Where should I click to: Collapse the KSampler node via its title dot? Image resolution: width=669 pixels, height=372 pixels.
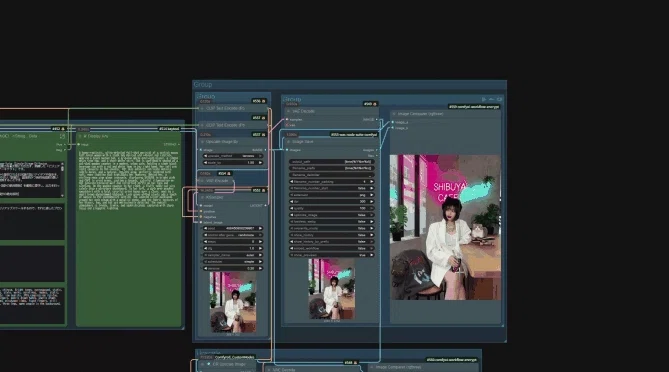[x=202, y=198]
